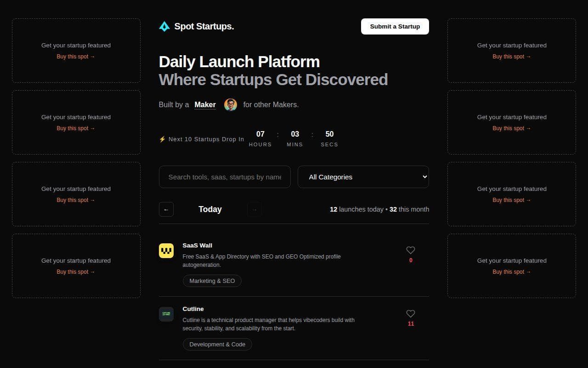Upvote SaaS Wall with the heart icon
This screenshot has width=588, height=368.
410,250
